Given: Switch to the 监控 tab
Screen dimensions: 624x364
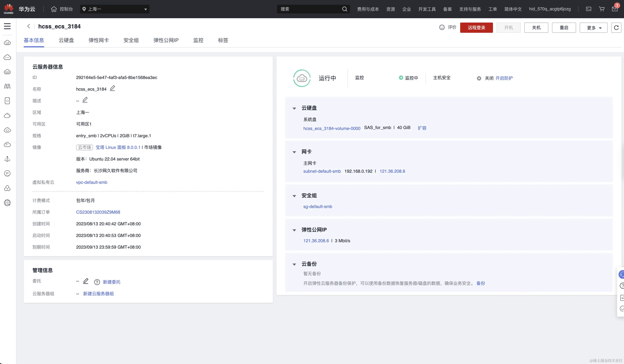Looking at the screenshot, I should pyautogui.click(x=198, y=40).
